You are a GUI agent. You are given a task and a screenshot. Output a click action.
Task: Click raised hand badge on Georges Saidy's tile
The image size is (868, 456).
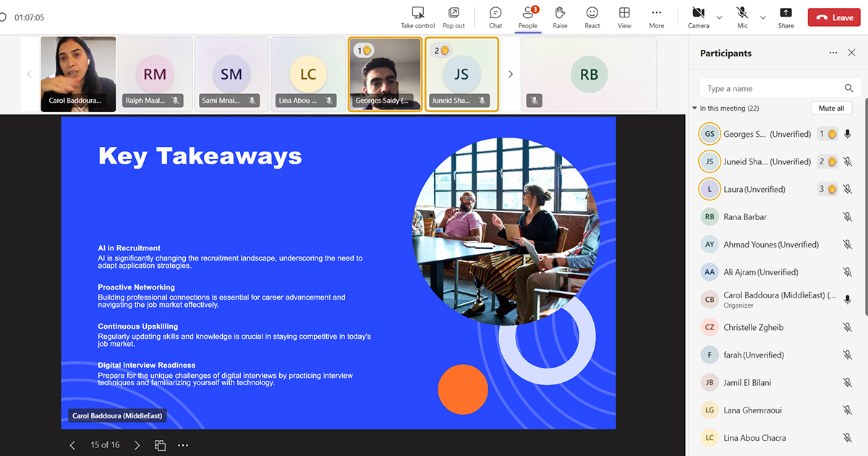pyautogui.click(x=363, y=51)
